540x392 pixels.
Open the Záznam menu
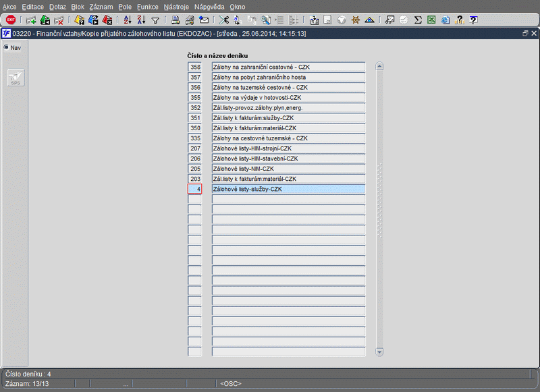click(101, 7)
